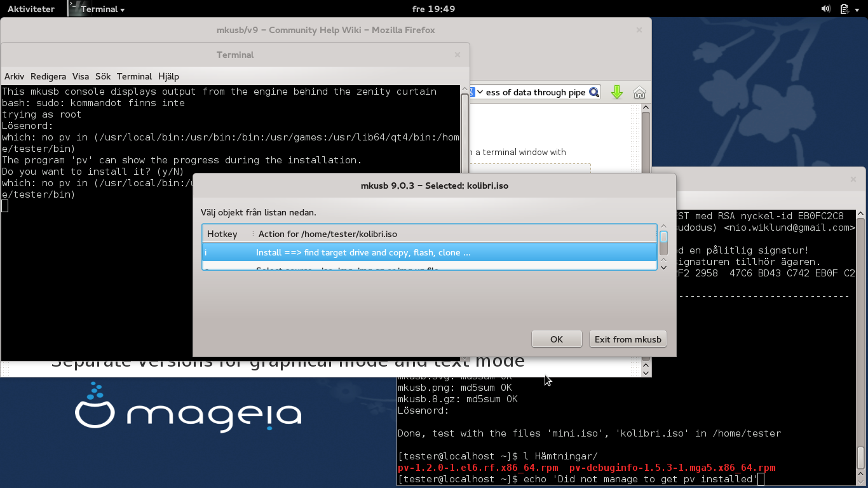Click Firefox search field with 'data through pipe'
The width and height of the screenshot is (868, 488).
tap(536, 92)
